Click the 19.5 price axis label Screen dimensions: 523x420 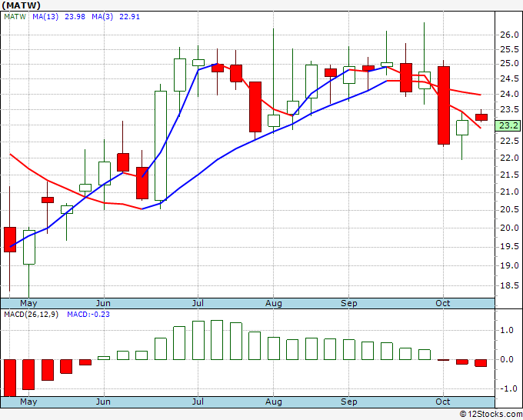point(509,246)
